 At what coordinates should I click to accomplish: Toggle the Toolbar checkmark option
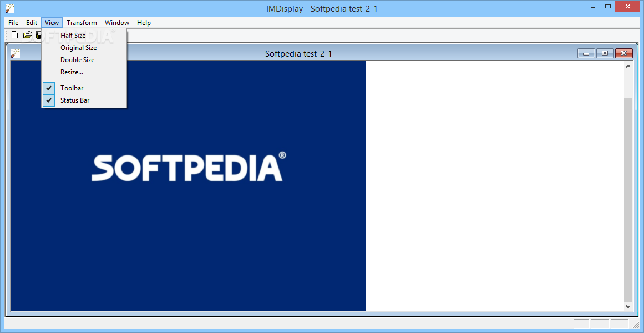click(84, 88)
